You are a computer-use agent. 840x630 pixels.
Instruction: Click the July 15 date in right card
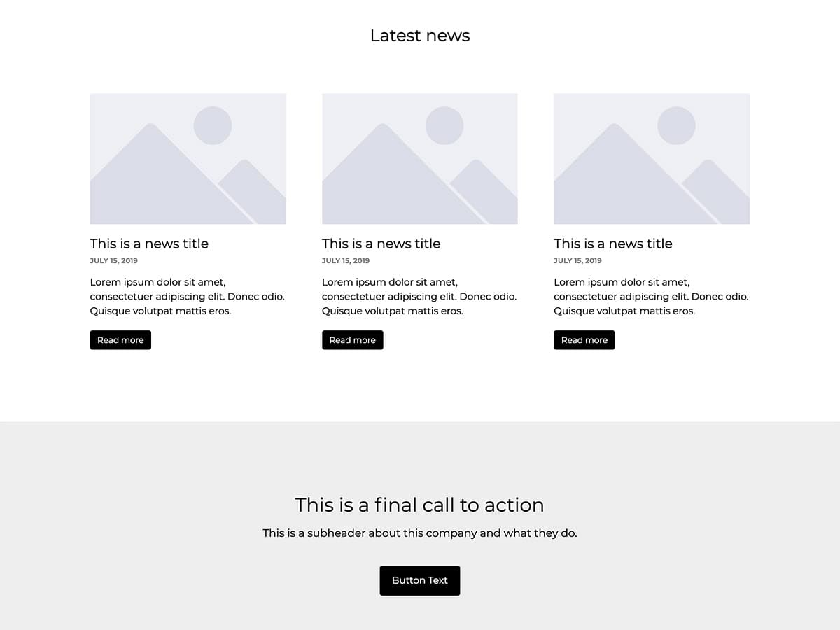coord(577,260)
